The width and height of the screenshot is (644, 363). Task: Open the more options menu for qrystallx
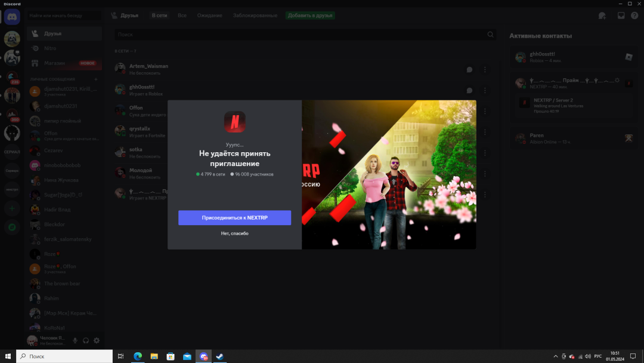(x=485, y=132)
